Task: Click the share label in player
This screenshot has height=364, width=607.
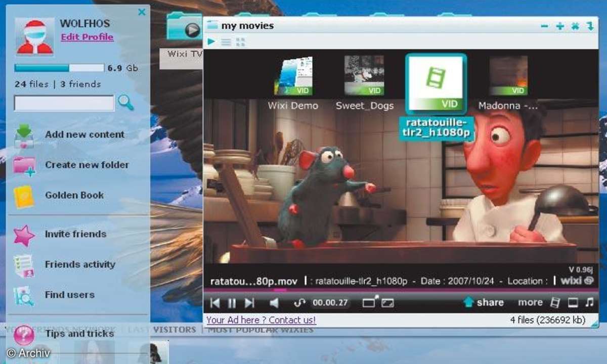Action: [x=490, y=302]
